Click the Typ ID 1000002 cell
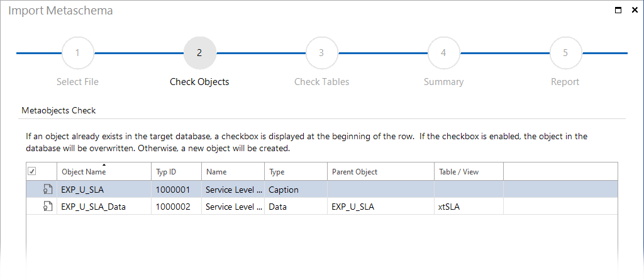This screenshot has height=279, width=644. click(x=176, y=207)
